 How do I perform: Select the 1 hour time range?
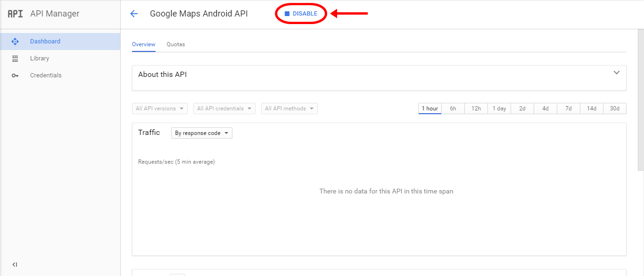[x=429, y=109]
